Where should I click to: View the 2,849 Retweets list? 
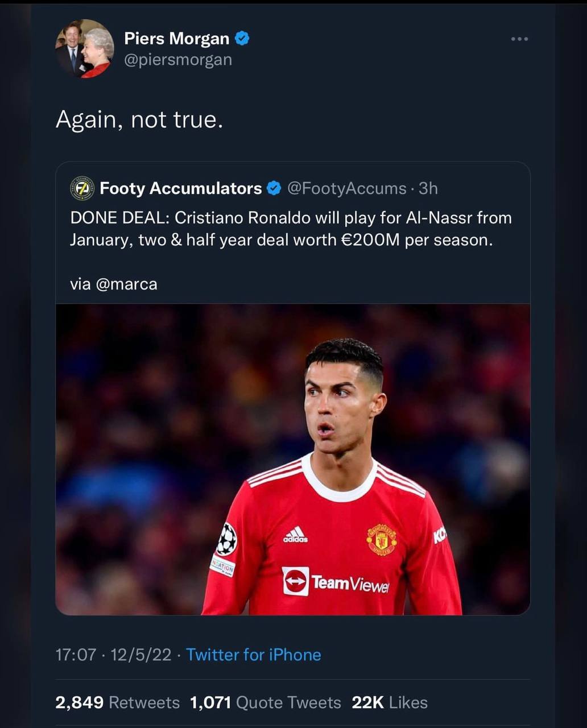[117, 702]
